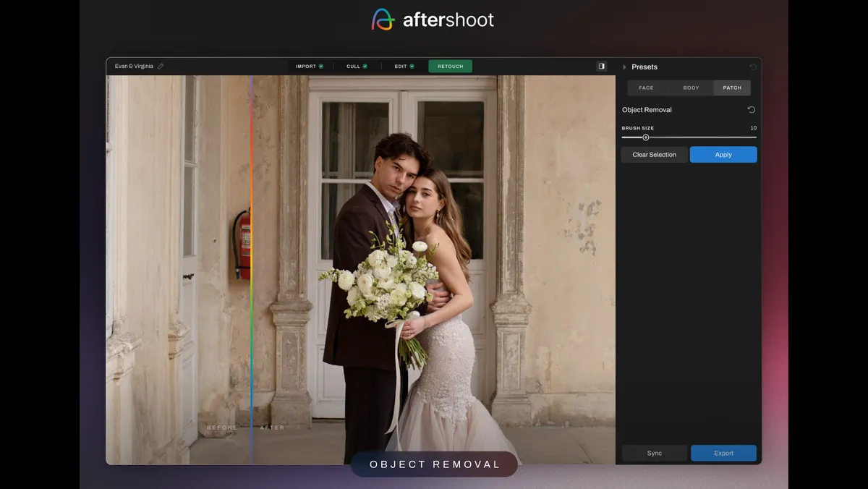The width and height of the screenshot is (868, 489).
Task: Switch to the Body tab
Action: click(691, 88)
